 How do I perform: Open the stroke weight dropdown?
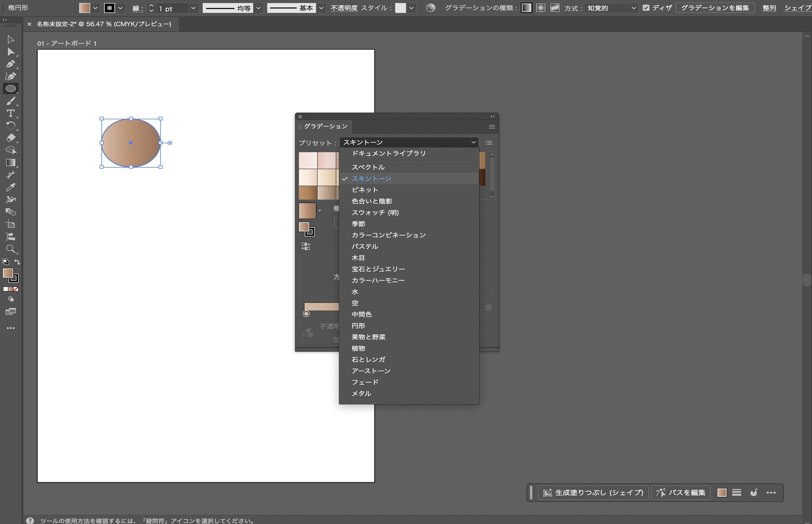tap(193, 8)
